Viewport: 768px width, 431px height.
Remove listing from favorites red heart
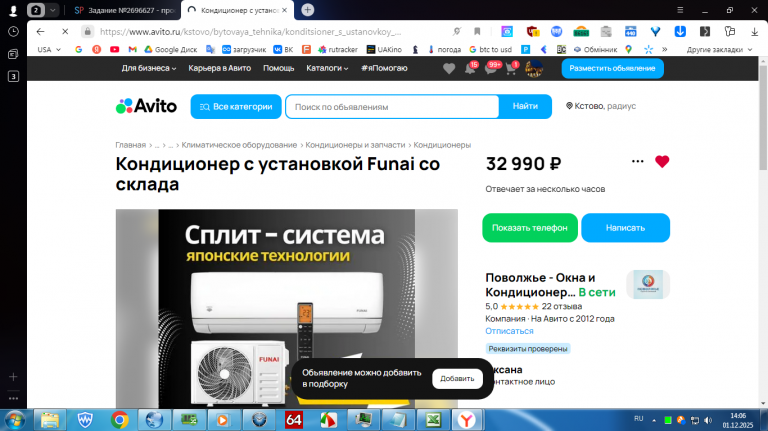tap(662, 161)
